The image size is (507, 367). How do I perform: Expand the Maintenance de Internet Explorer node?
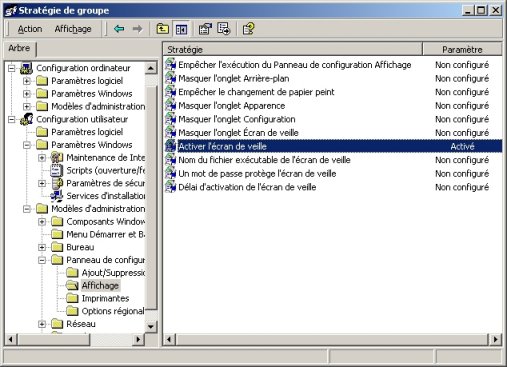tap(42, 158)
